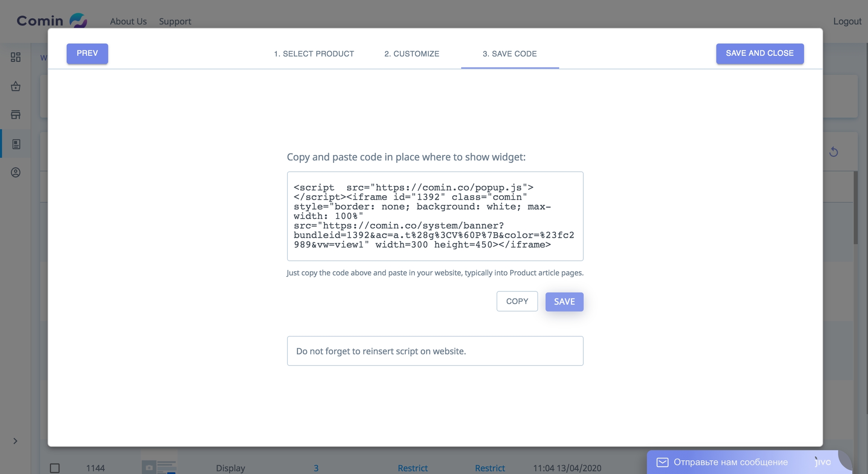Image resolution: width=868 pixels, height=474 pixels.
Task: Click the first Restrict link in row 1144
Action: click(413, 468)
